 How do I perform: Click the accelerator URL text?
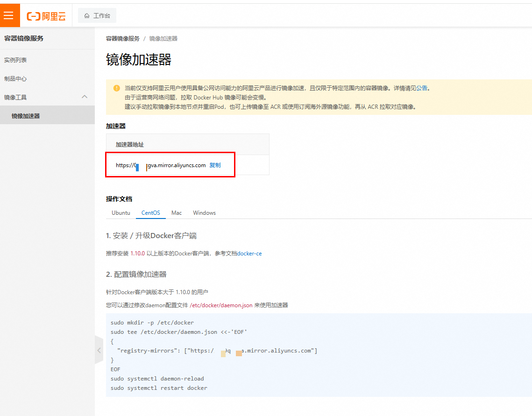[x=161, y=165]
